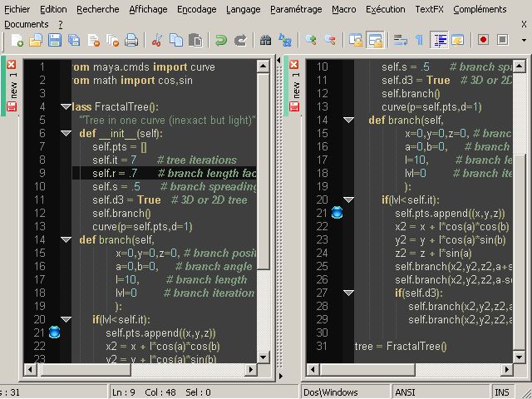Toggle show all characters pilcrow button
532x399 pixels.
coord(419,40)
